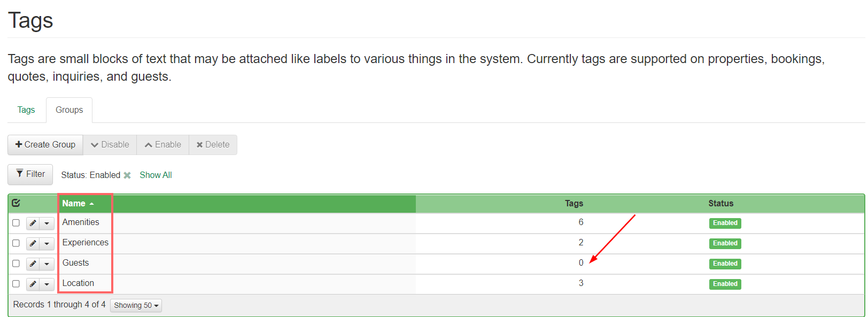Open the Showing 50 records dropdown
The height and width of the screenshot is (317, 868).
(136, 305)
